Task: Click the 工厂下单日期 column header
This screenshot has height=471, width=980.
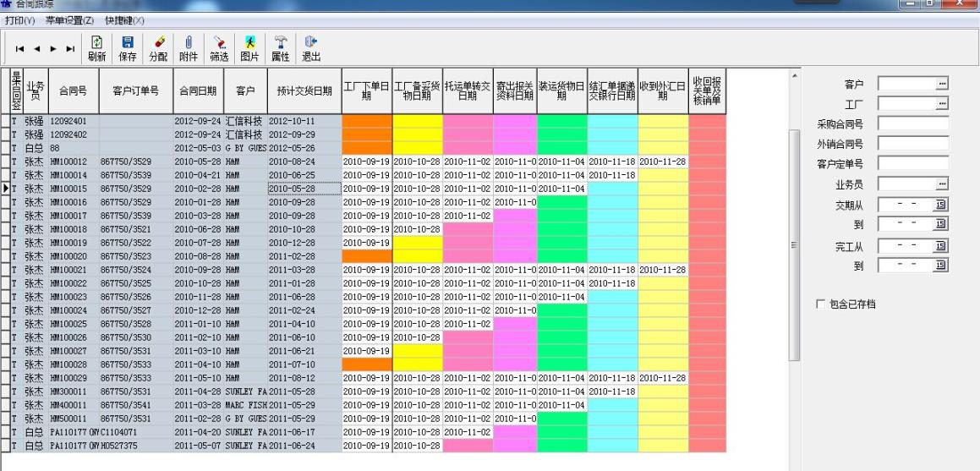Action: tap(368, 91)
